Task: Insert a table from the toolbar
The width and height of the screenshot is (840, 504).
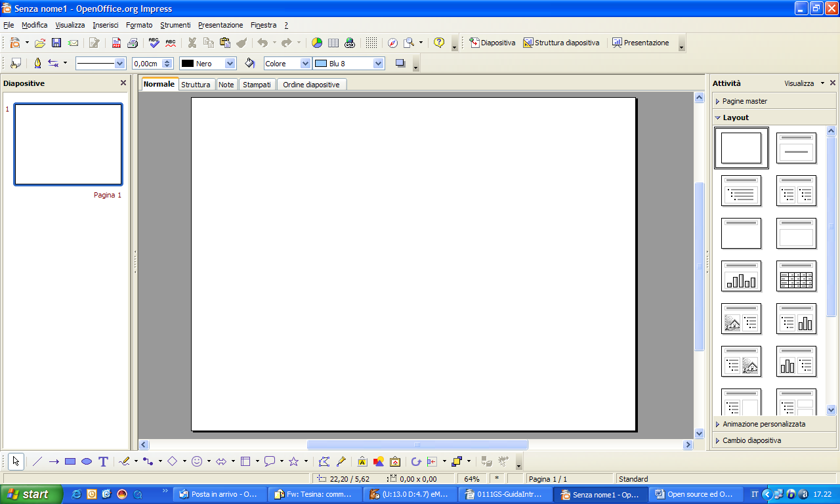Action: tap(333, 43)
